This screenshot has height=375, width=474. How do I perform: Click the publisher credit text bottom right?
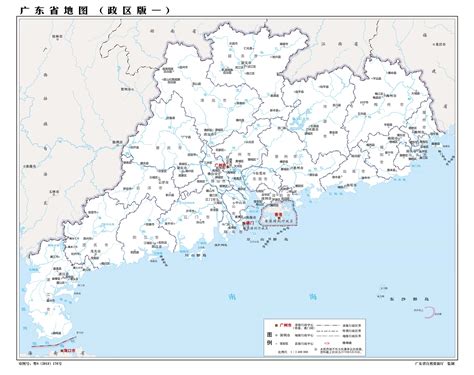434,363
